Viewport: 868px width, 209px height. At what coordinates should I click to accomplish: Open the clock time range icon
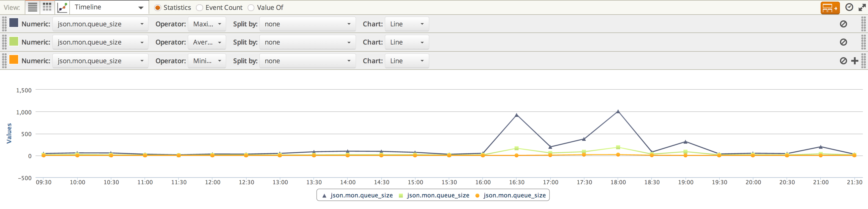tap(849, 7)
